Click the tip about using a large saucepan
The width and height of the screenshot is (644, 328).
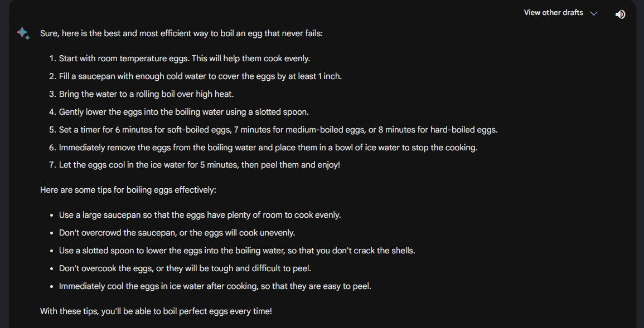(200, 215)
